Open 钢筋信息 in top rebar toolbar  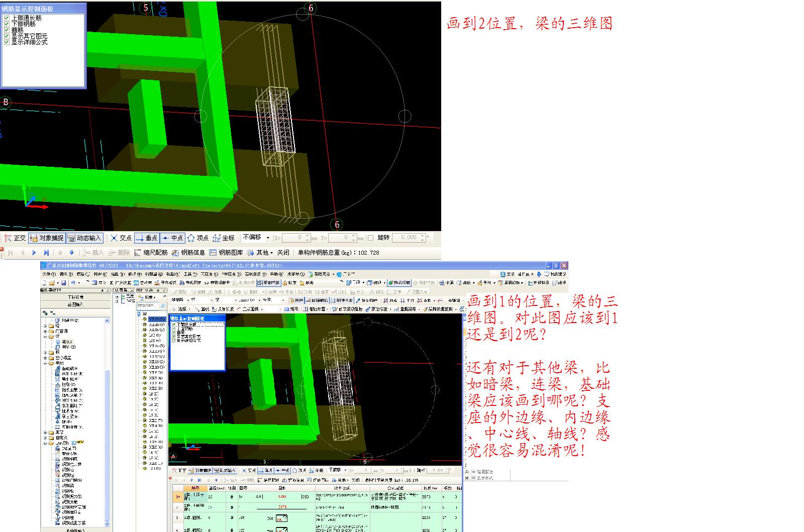point(188,253)
